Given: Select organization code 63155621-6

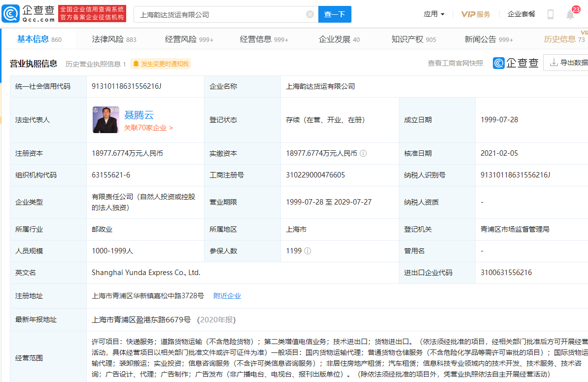Looking at the screenshot, I should point(111,175).
